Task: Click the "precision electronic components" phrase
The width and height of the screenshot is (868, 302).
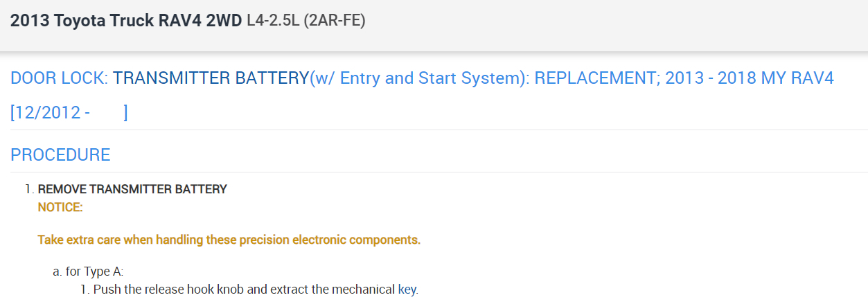Action: (330, 240)
